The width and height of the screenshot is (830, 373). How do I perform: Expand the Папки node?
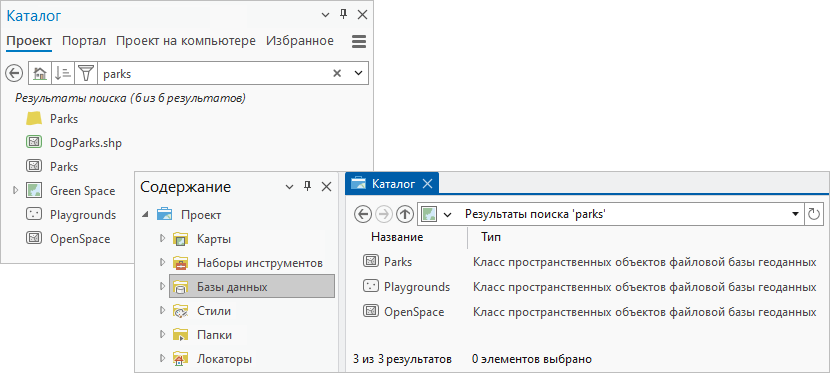coord(163,334)
